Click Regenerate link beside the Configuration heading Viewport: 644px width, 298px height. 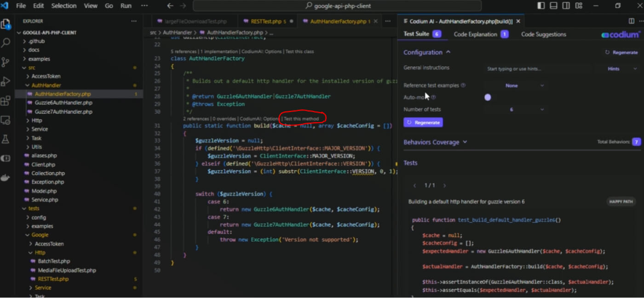coord(621,53)
